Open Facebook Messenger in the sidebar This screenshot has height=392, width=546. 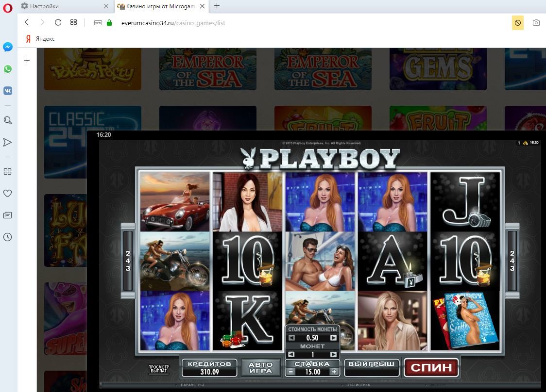click(8, 47)
